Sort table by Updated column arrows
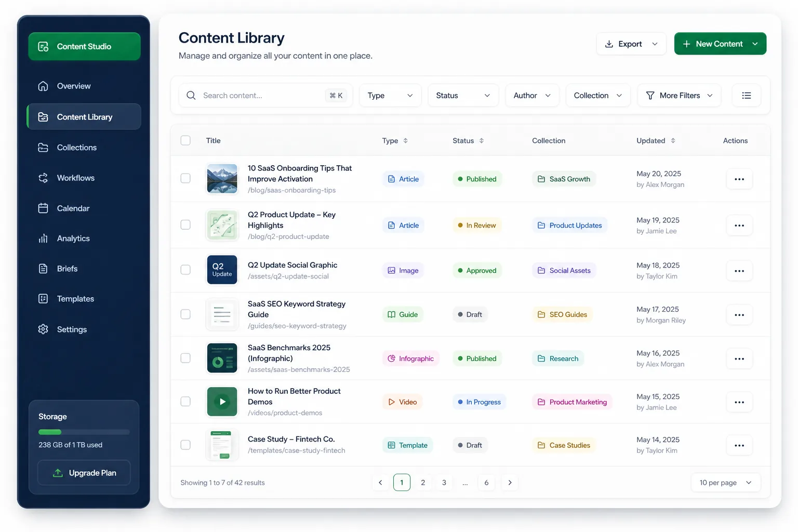The image size is (798, 532). coord(673,141)
